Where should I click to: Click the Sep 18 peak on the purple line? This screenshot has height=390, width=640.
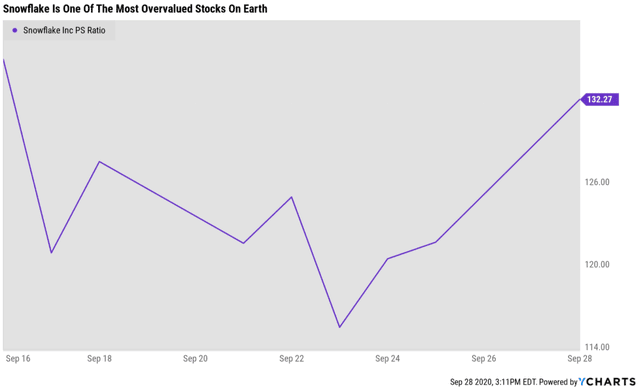(x=99, y=162)
